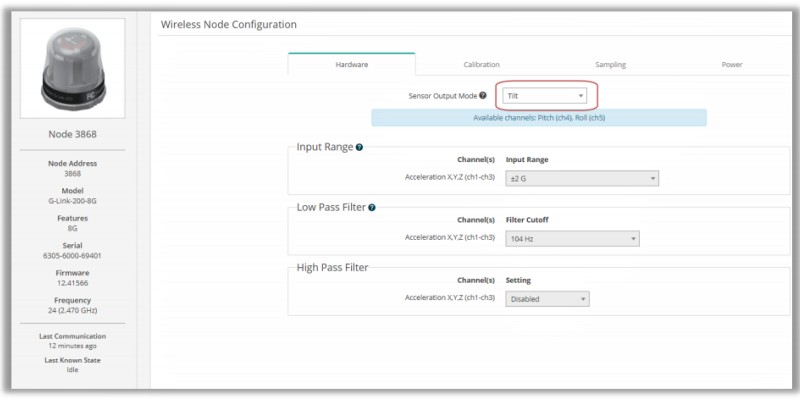
Task: Open High Pass Filter Disabled setting dropdown
Action: (547, 299)
